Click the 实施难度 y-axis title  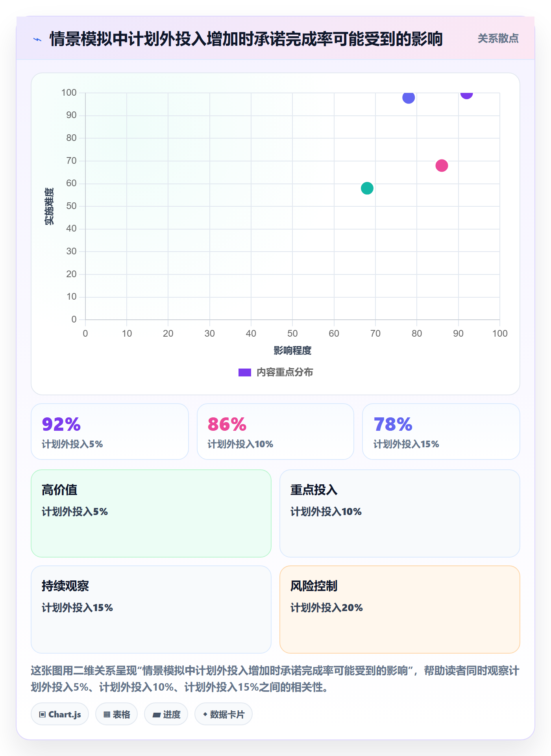(x=49, y=206)
